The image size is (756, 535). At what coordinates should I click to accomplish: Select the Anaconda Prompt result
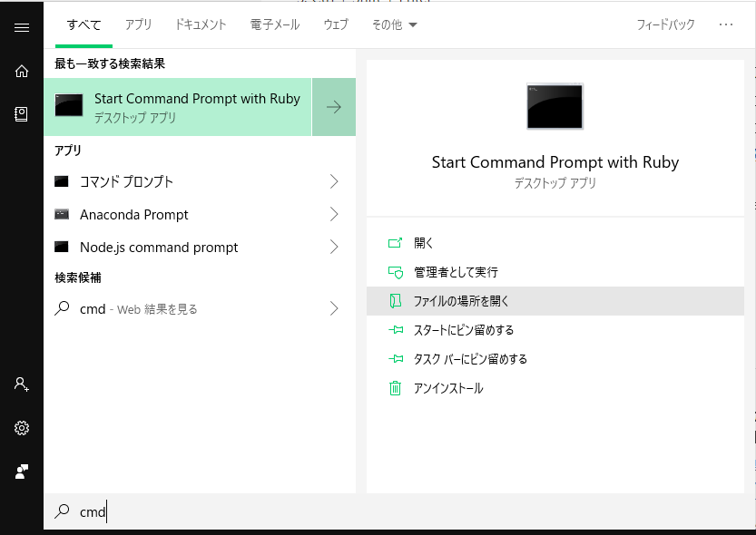point(200,214)
